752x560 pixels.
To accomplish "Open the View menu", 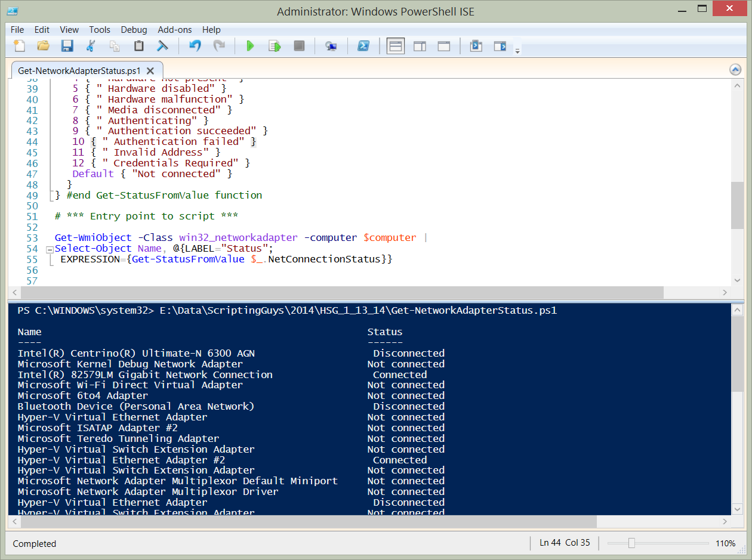I will coord(69,29).
